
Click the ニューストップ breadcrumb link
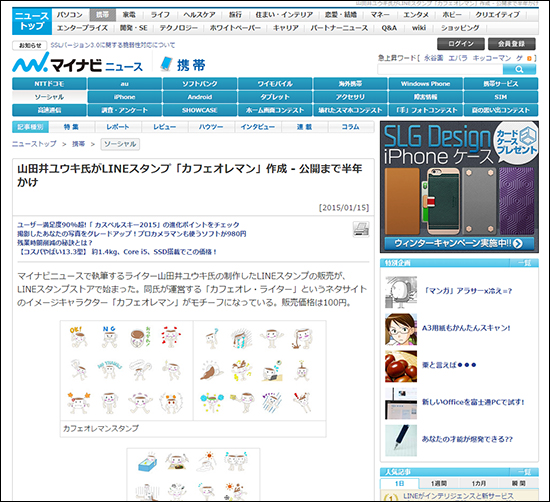[34, 144]
